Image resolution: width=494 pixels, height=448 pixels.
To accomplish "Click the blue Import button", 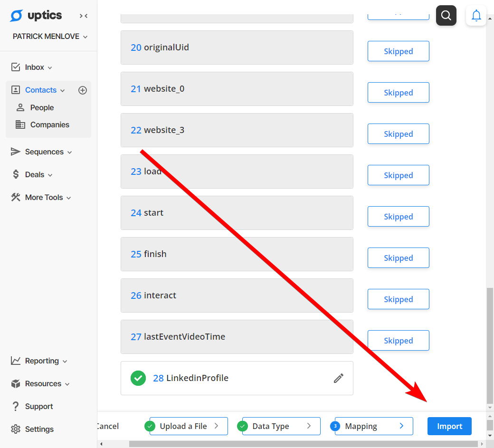I will coord(449,426).
